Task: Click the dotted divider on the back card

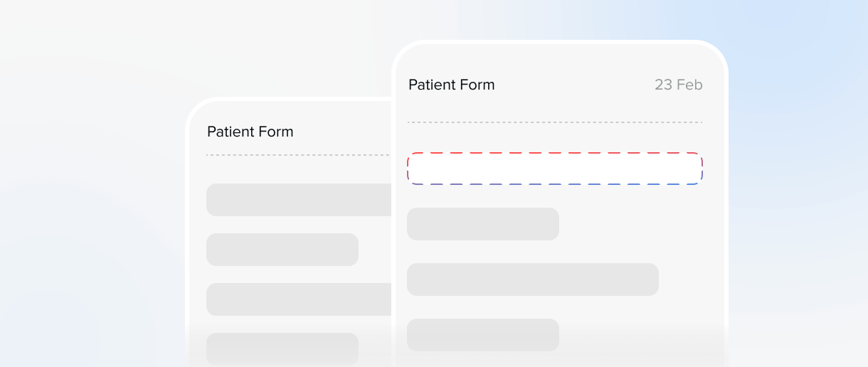Action: click(297, 155)
